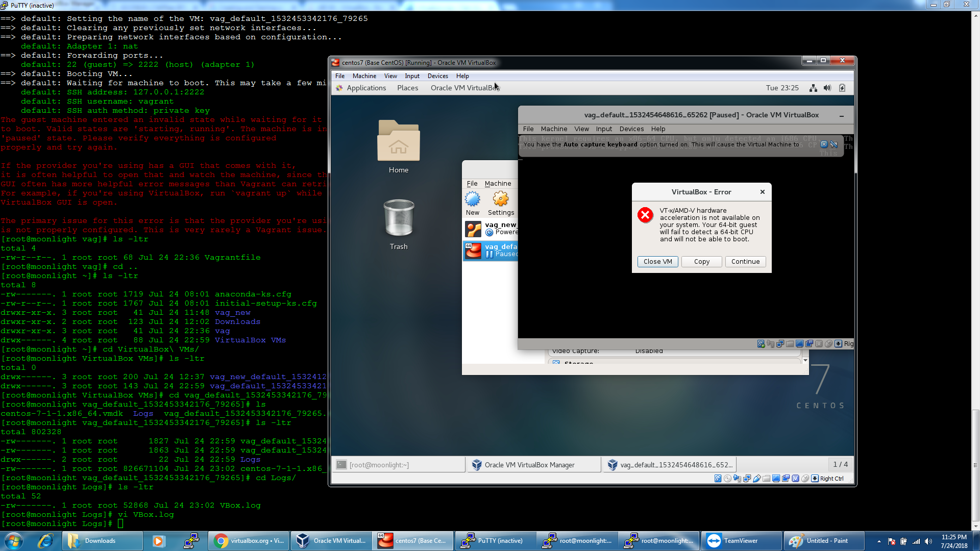Viewport: 980px width, 551px height.
Task: Open Untitled - Paint taskbar item
Action: (x=824, y=541)
